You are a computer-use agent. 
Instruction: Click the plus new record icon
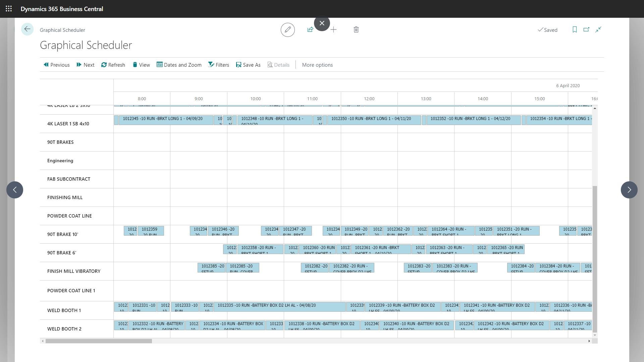click(333, 30)
